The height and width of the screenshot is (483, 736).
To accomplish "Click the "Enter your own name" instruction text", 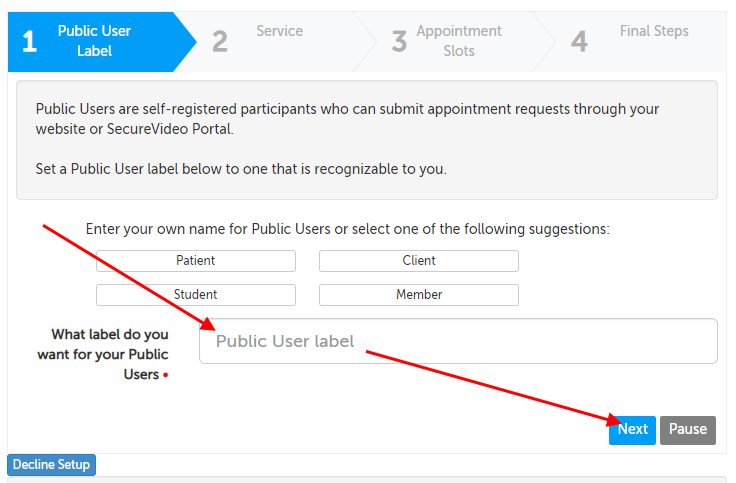I will (347, 229).
